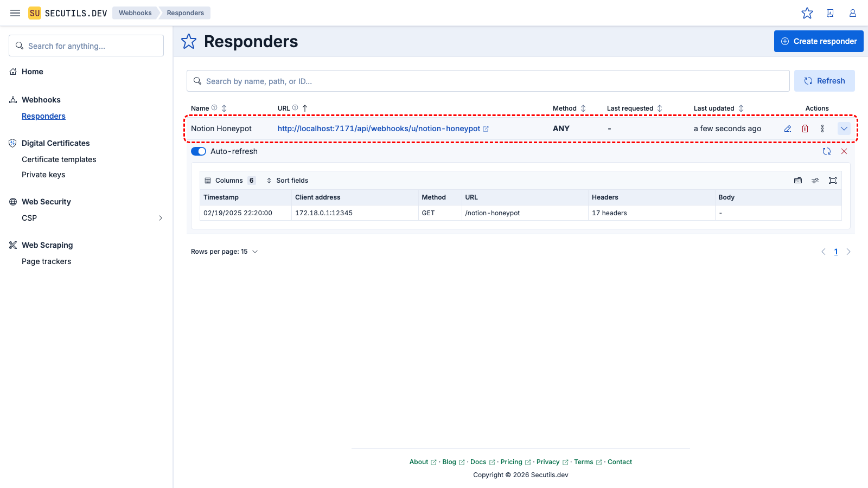Delete Notion Honeypot using the trash icon
The width and height of the screenshot is (868, 488).
point(805,129)
